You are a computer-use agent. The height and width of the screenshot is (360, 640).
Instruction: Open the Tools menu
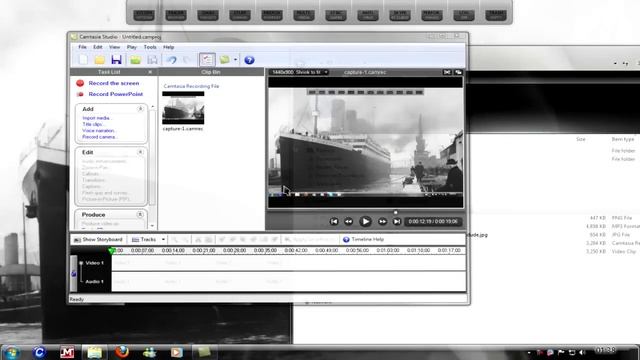[150, 47]
